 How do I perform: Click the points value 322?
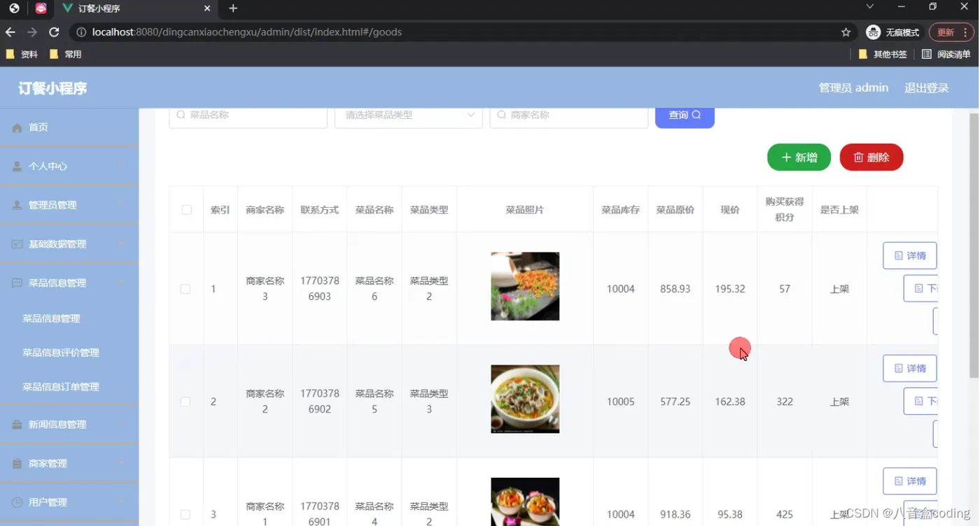[785, 401]
